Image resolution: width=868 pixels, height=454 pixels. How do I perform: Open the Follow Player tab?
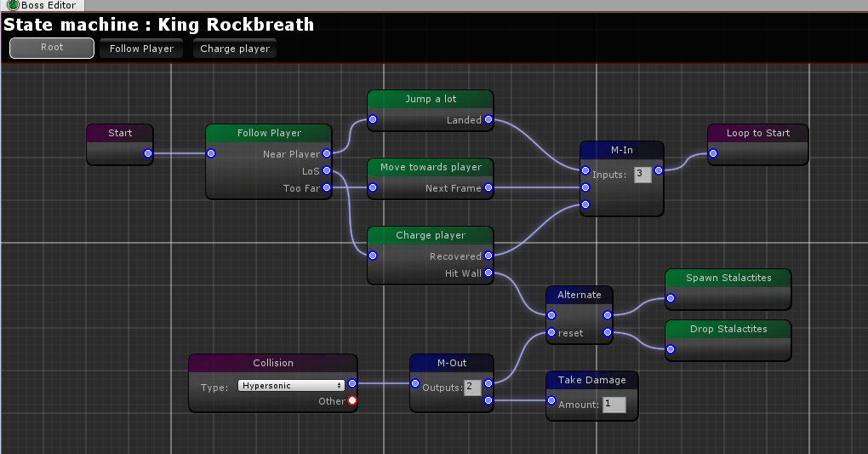[x=141, y=49]
